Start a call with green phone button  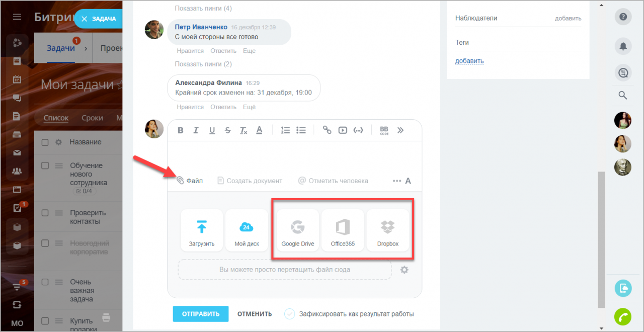click(623, 316)
